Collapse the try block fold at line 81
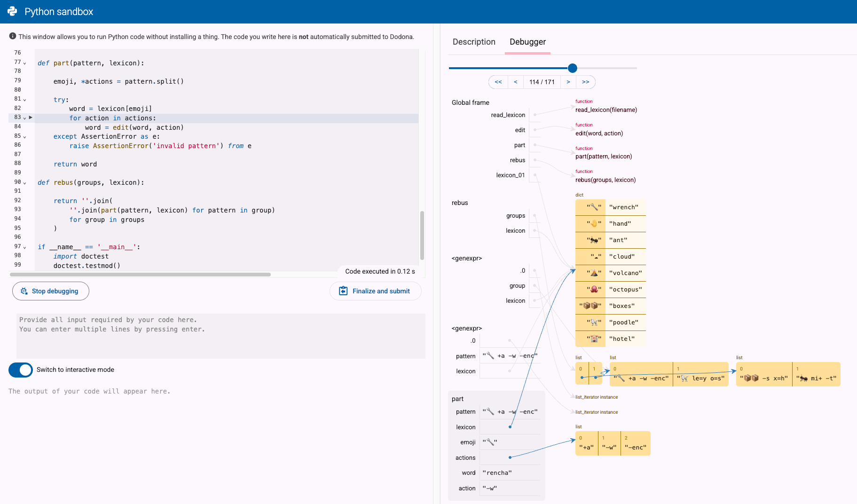Image resolution: width=857 pixels, height=504 pixels. (x=25, y=100)
